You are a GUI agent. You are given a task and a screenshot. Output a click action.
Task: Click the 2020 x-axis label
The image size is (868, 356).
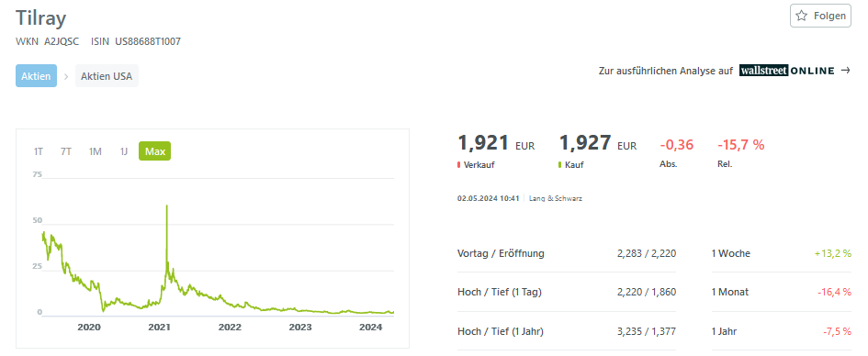point(88,327)
